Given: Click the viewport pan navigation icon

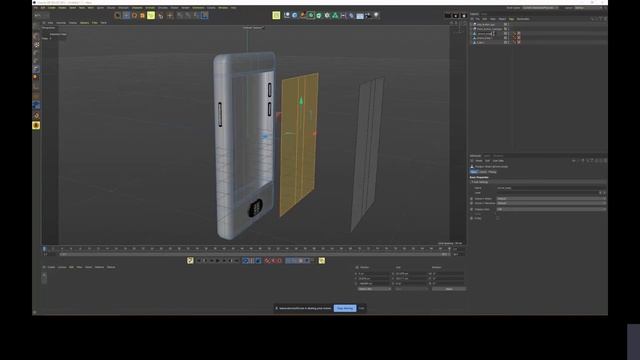Looking at the screenshot, I should (451, 23).
